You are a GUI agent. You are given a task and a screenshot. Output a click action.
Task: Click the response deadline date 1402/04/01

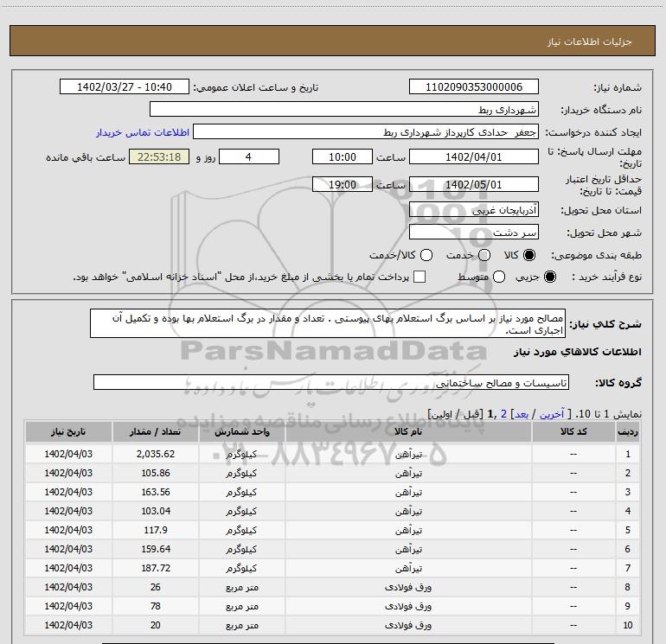[474, 156]
